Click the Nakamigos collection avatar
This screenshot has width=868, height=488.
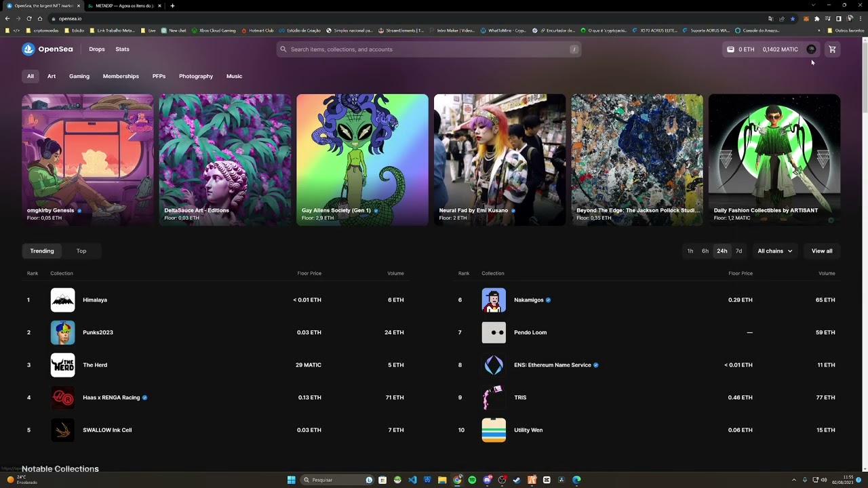click(x=494, y=300)
